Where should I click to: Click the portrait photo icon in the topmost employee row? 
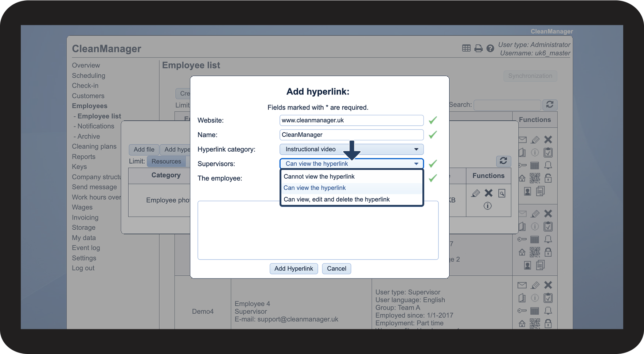click(x=527, y=191)
